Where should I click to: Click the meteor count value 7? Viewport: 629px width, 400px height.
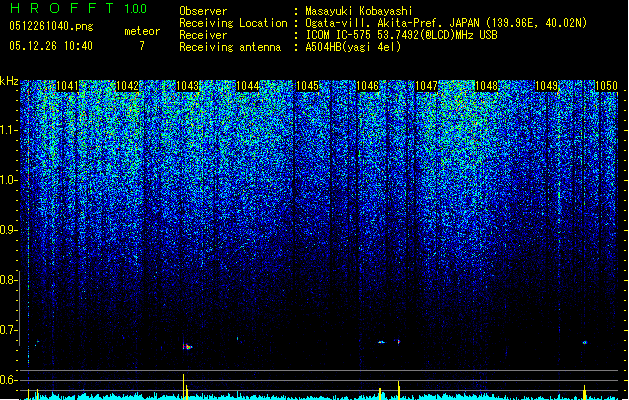click(x=142, y=46)
